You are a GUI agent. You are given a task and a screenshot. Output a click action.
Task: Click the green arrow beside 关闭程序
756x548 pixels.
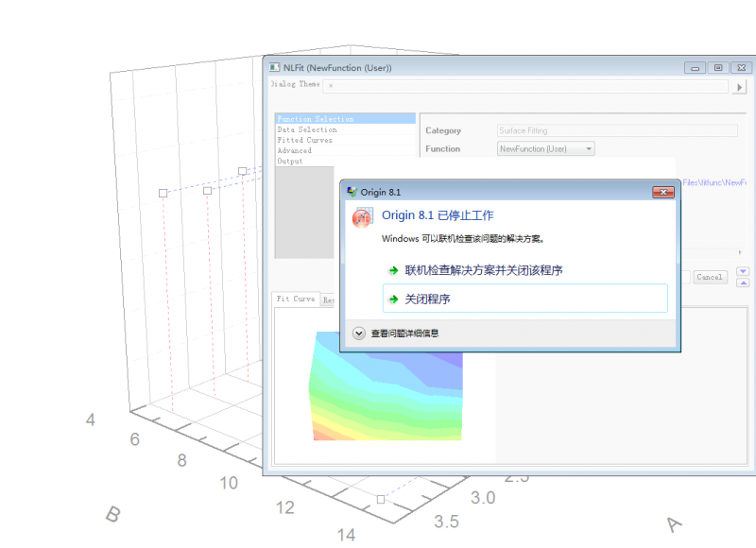coord(393,300)
